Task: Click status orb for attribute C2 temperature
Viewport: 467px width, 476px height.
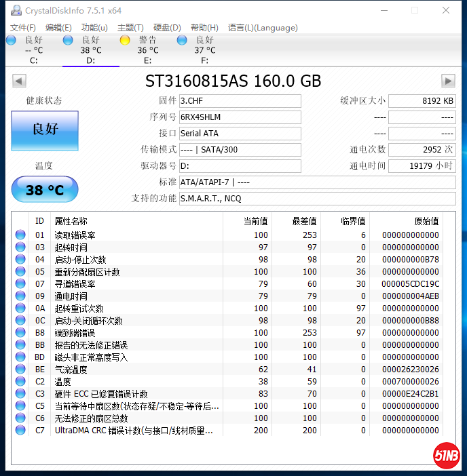Action: click(x=20, y=382)
